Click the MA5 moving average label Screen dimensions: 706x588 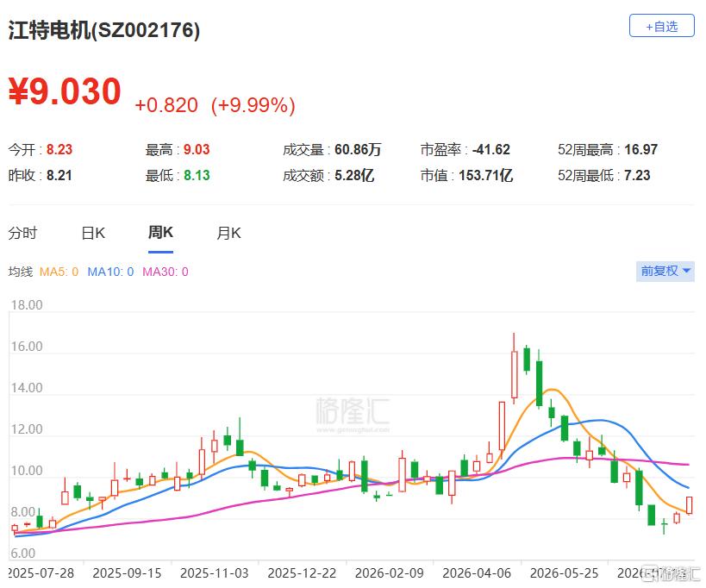(x=59, y=272)
